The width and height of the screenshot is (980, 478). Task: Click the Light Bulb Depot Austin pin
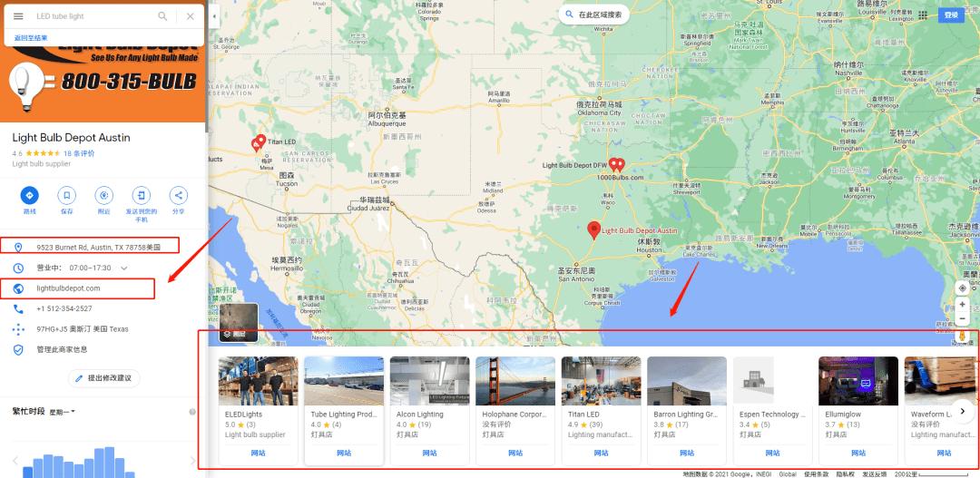593,230
